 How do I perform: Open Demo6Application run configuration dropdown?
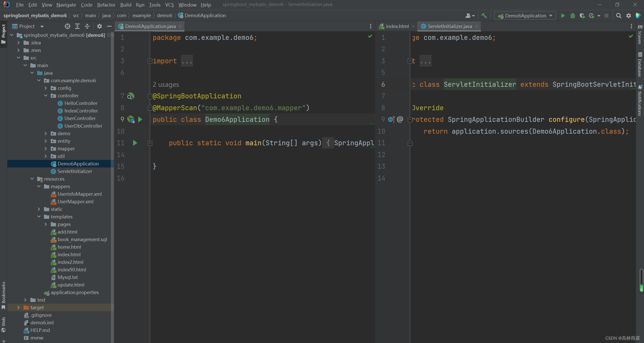point(525,16)
